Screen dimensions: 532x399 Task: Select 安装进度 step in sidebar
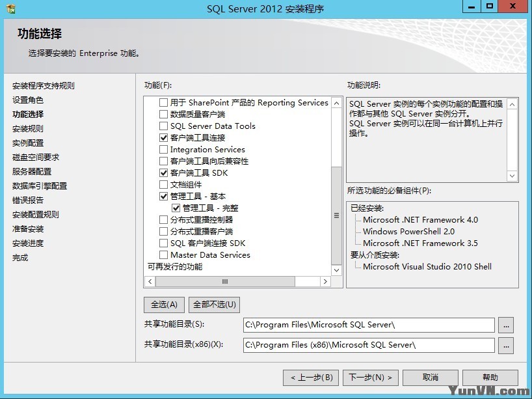(x=28, y=243)
